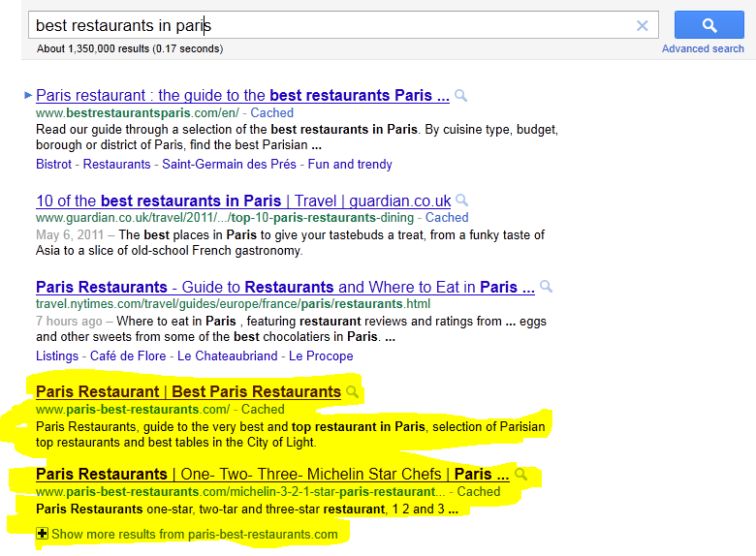
Task: View Cached copy of the michelin-3-2-1-star result
Action: (479, 492)
